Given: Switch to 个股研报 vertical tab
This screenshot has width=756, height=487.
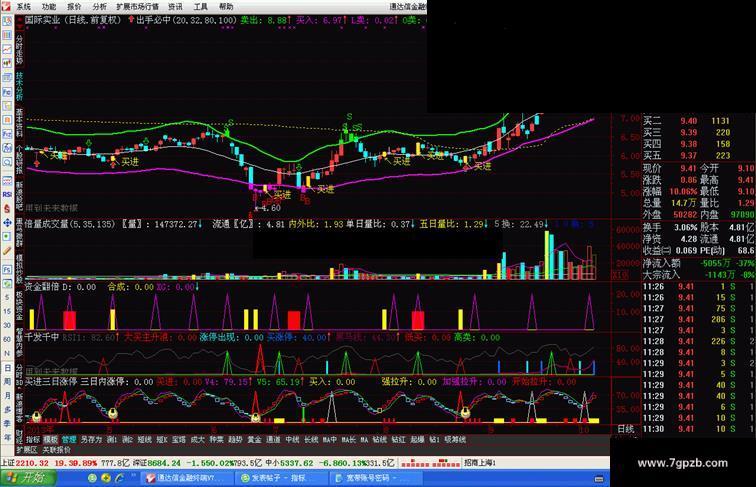Looking at the screenshot, I should tap(19, 160).
